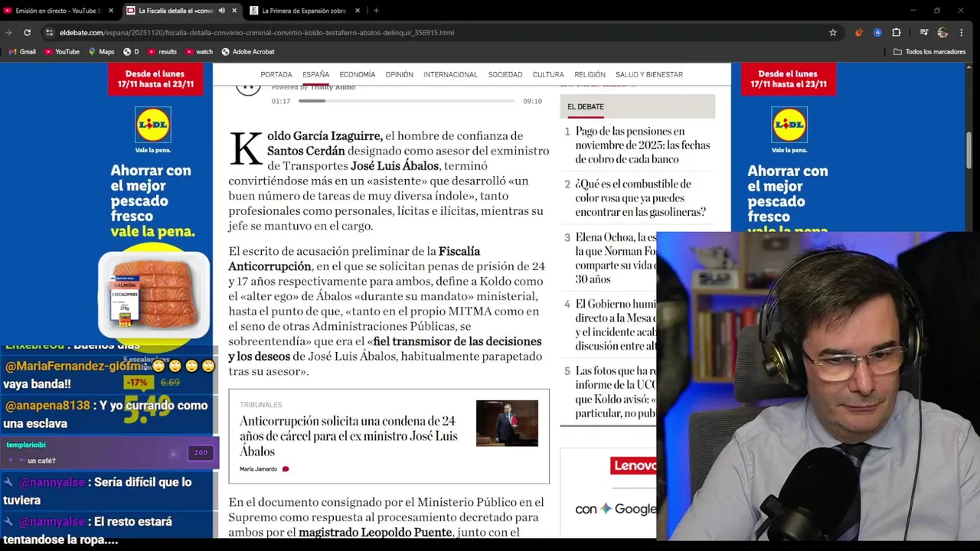Open the Chrome three-dot menu
Image resolution: width=980 pixels, height=551 pixels.
tap(962, 33)
